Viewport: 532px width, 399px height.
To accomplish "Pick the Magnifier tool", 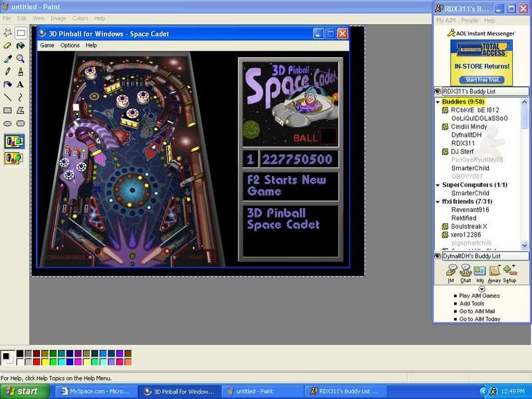I will [x=21, y=59].
